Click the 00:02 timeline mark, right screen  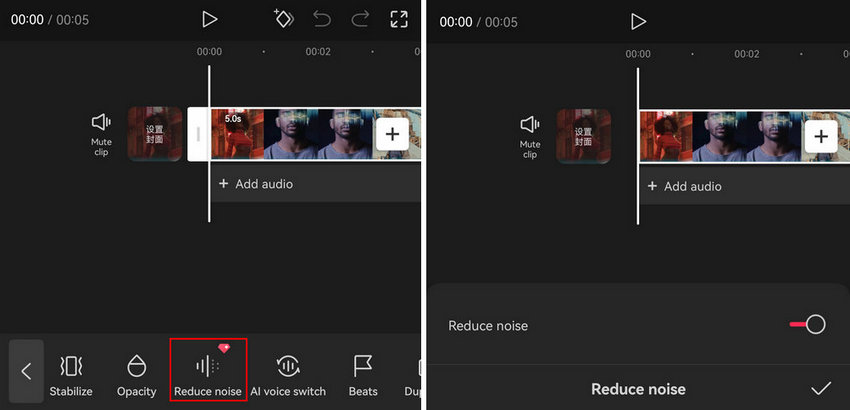[x=746, y=54]
